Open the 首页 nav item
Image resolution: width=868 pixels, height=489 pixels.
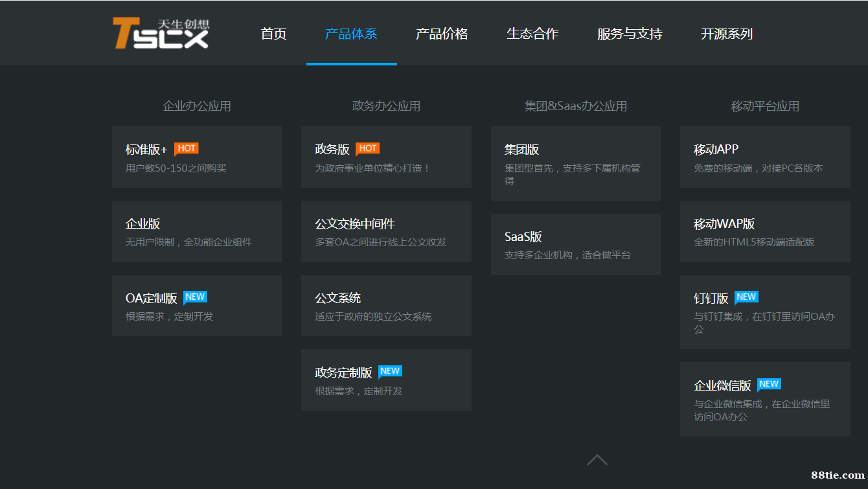[273, 34]
